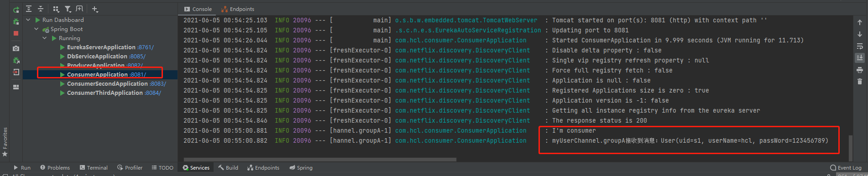The width and height of the screenshot is (868, 176).
Task: Open the Filter options funnel icon
Action: 68,9
